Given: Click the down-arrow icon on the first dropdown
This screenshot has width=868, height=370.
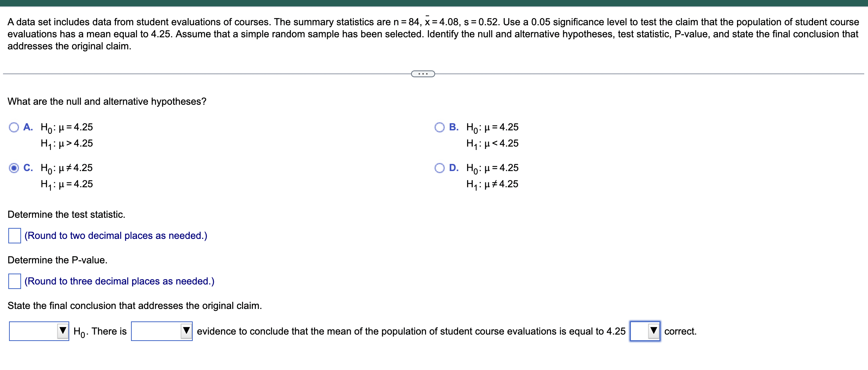Looking at the screenshot, I should pos(63,331).
